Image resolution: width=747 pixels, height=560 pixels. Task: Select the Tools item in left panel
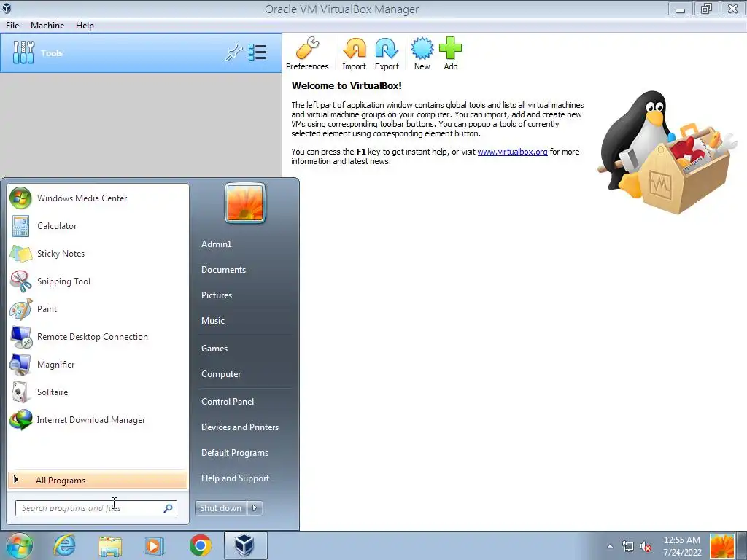point(141,52)
